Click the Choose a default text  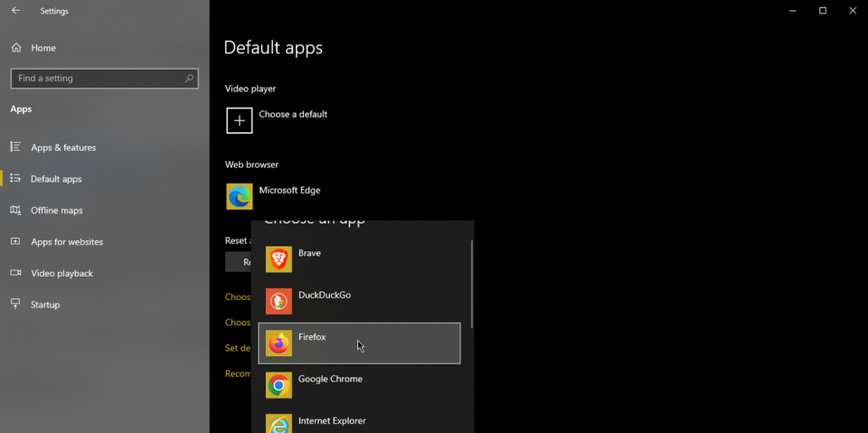tap(293, 115)
